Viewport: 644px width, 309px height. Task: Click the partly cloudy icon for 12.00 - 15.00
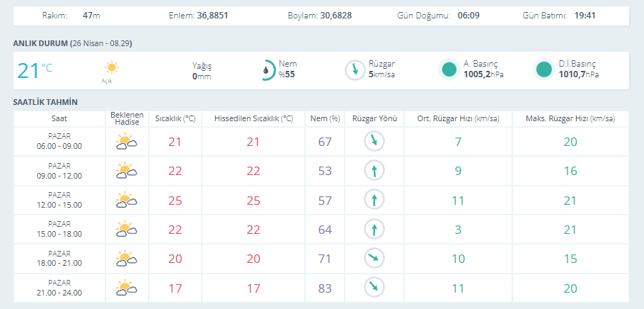click(126, 200)
